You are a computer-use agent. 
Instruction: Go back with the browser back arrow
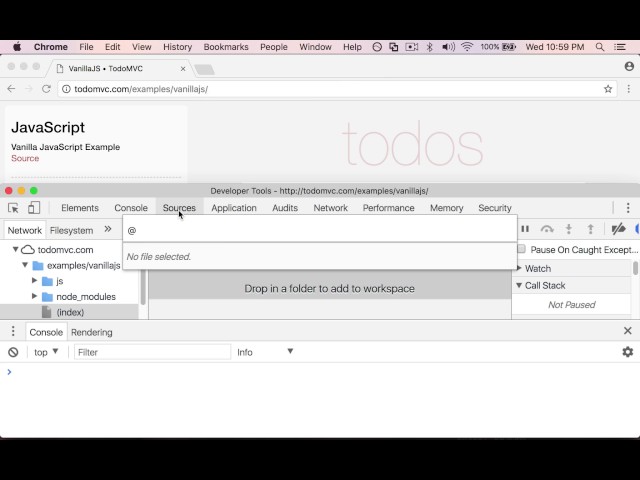(x=11, y=89)
